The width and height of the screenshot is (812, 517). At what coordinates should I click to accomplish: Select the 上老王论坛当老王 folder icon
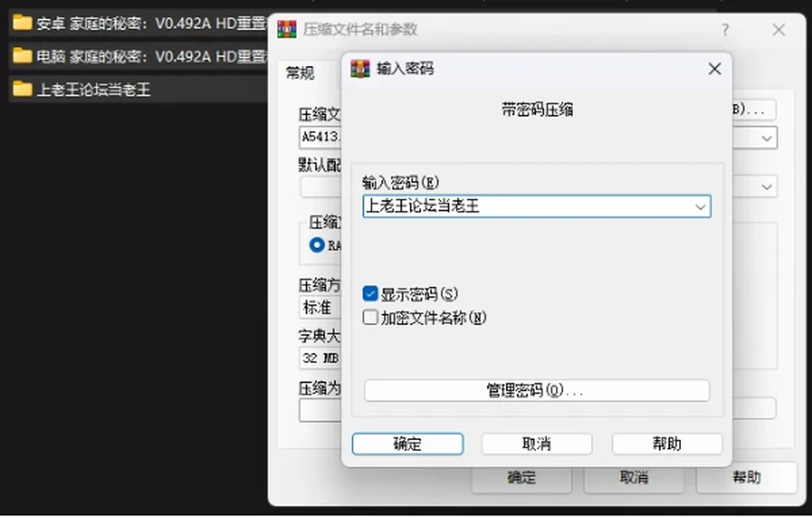pos(22,89)
